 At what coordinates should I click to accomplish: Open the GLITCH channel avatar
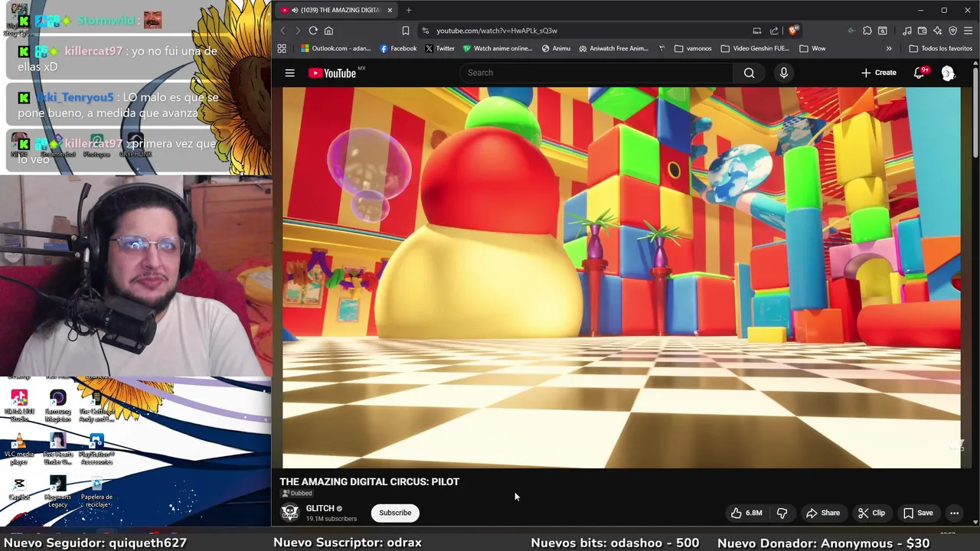(289, 512)
